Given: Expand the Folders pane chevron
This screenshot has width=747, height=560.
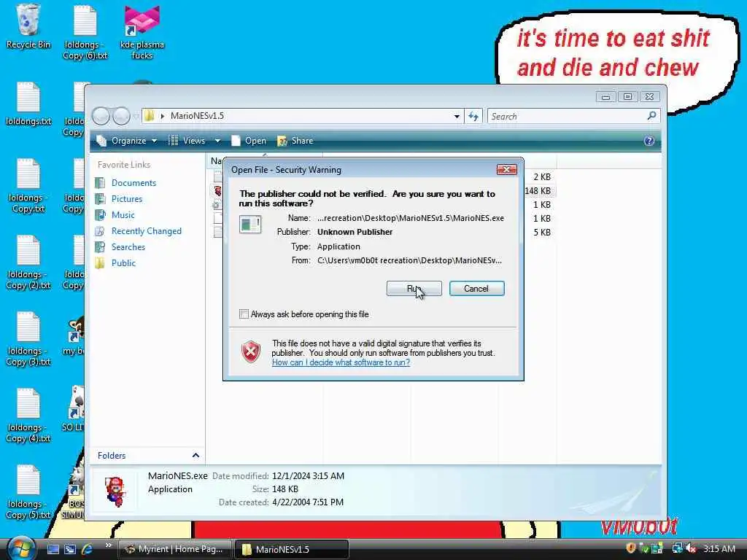Looking at the screenshot, I should 196,455.
